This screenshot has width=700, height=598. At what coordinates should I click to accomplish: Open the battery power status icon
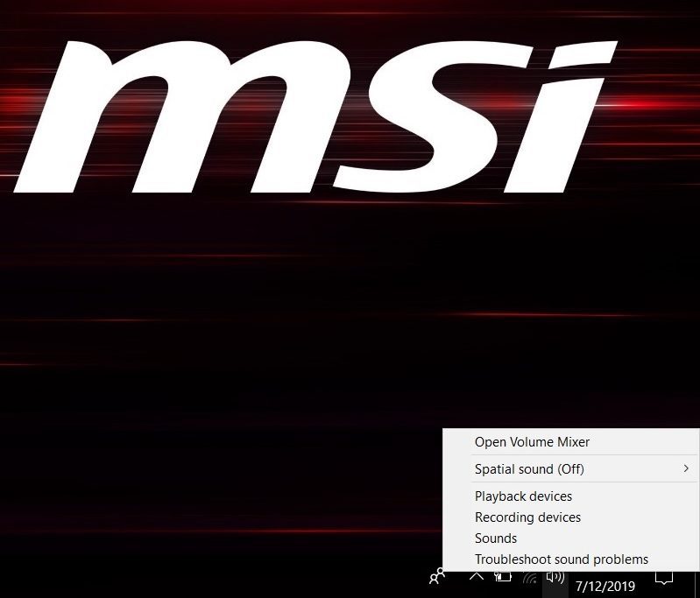point(503,577)
